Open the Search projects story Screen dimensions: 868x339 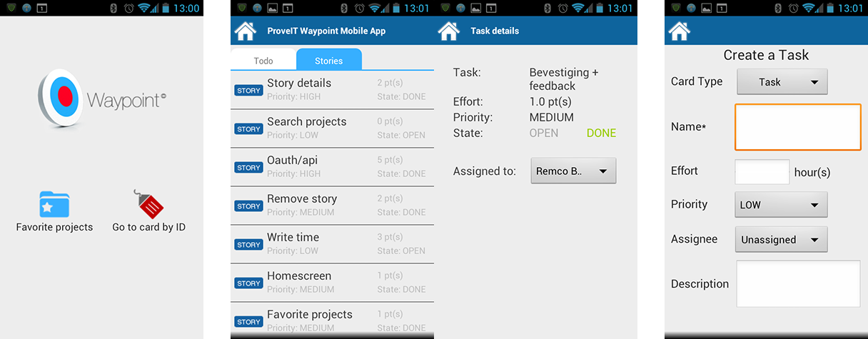coord(332,128)
